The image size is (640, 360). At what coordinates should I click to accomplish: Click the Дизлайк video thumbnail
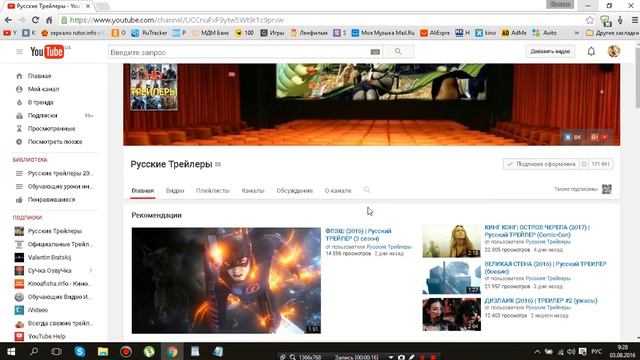coord(451,314)
